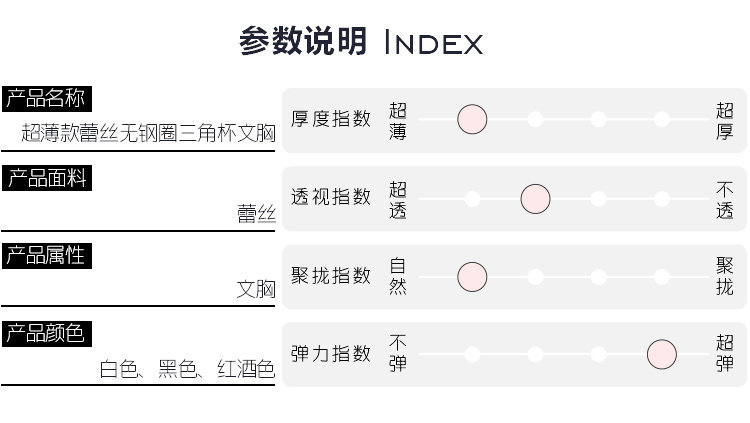Set 聚拢指数 to the rightmost white dot
This screenshot has height=423, width=750.
pos(661,277)
